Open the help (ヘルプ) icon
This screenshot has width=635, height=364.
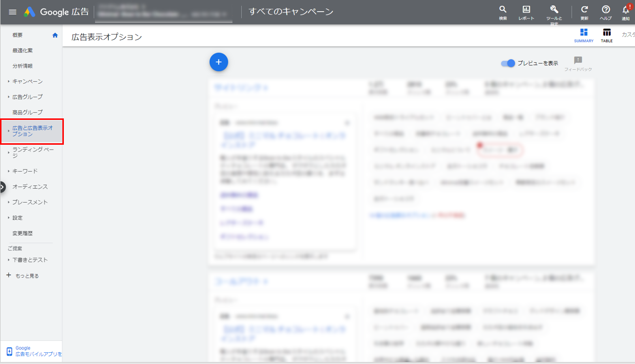(x=606, y=10)
